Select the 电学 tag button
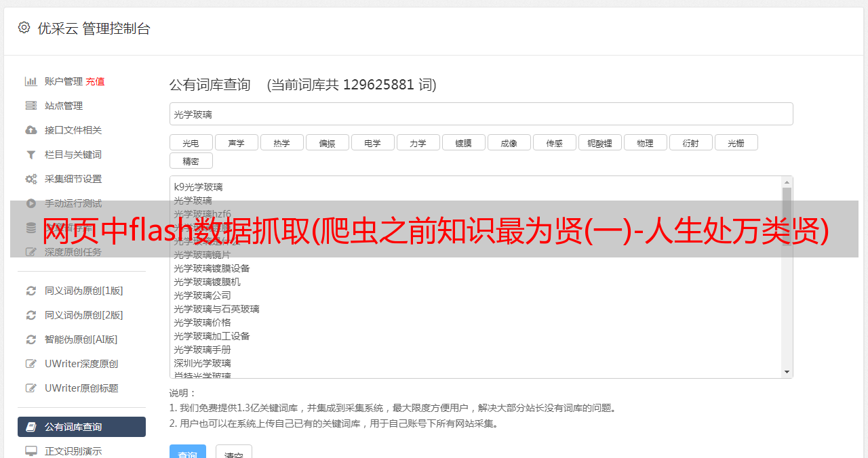 coord(372,142)
